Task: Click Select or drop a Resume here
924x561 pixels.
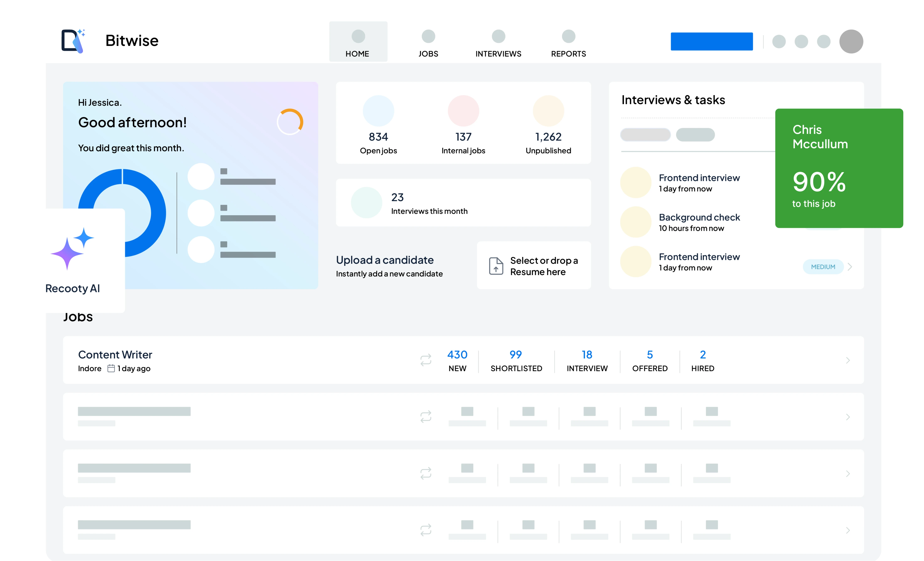Action: (x=543, y=266)
